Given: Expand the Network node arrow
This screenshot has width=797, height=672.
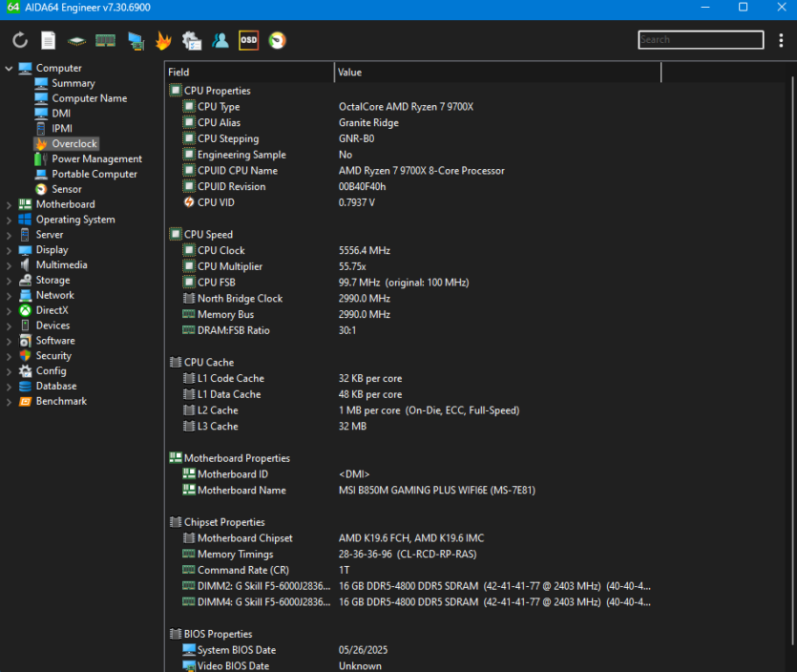Looking at the screenshot, I should [9, 296].
